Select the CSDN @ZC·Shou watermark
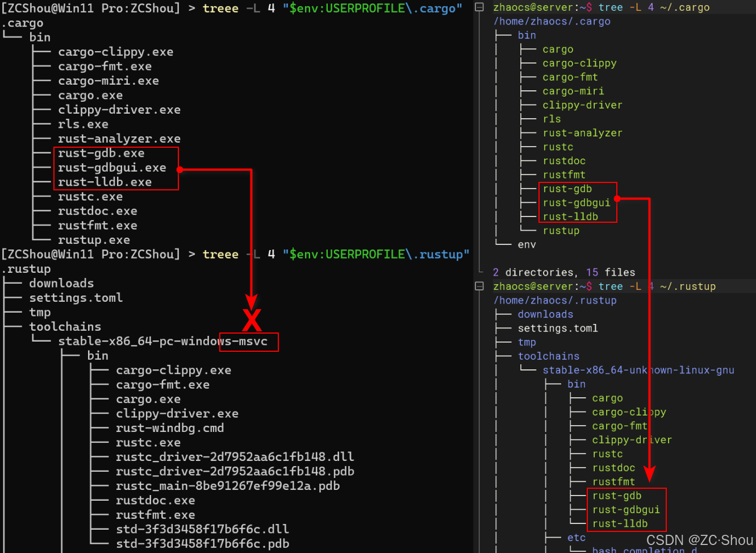 click(699, 540)
